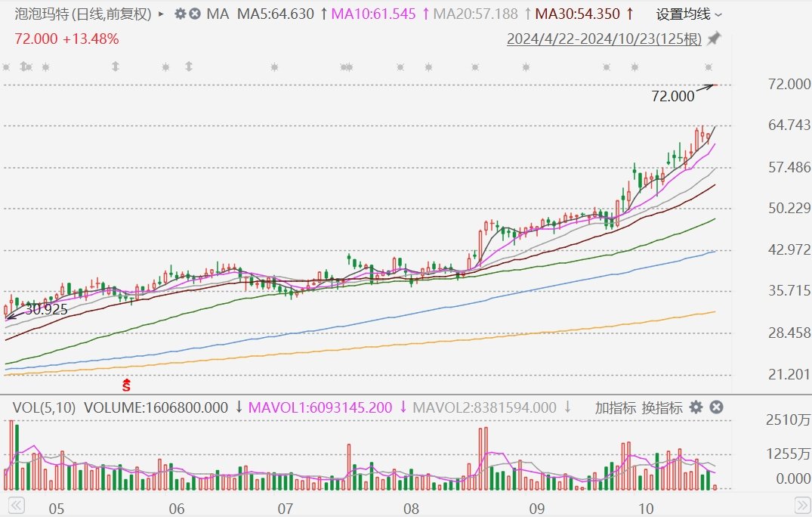Viewport: 812px width, 517px height.
Task: Toggle the MA30 moving average line
Action: pos(577,14)
